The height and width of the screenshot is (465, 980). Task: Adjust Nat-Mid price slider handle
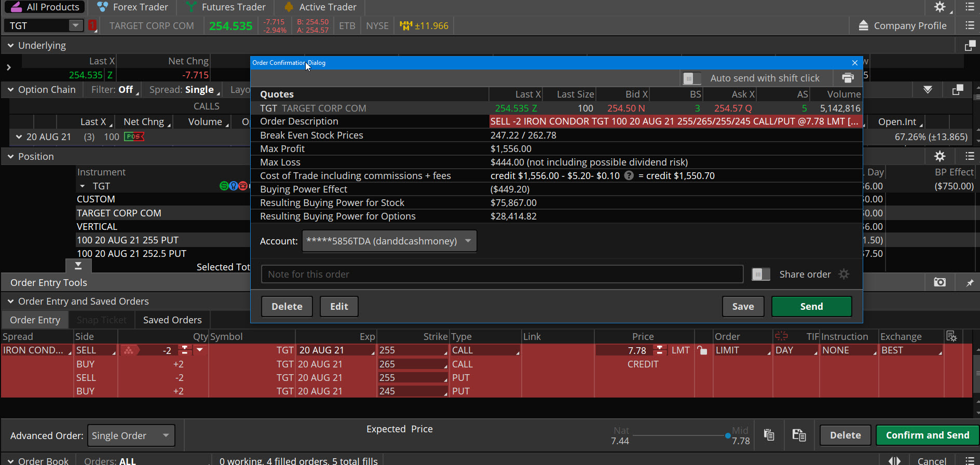728,436
